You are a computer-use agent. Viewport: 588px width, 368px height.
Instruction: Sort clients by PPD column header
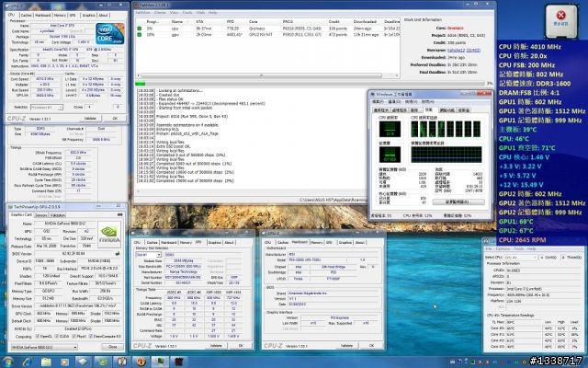tap(231, 22)
